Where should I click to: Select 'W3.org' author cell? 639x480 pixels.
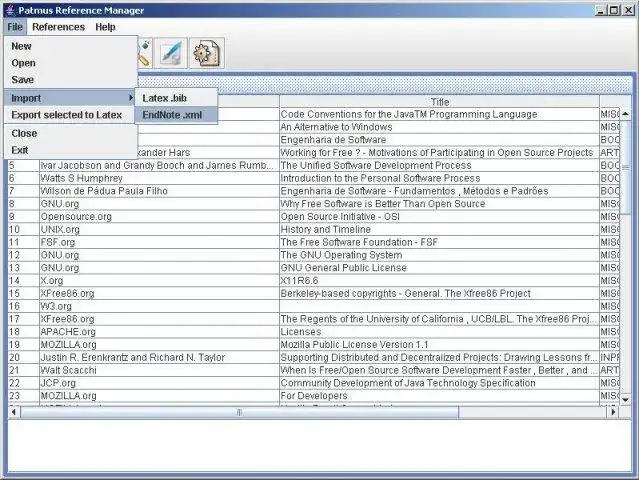159,306
